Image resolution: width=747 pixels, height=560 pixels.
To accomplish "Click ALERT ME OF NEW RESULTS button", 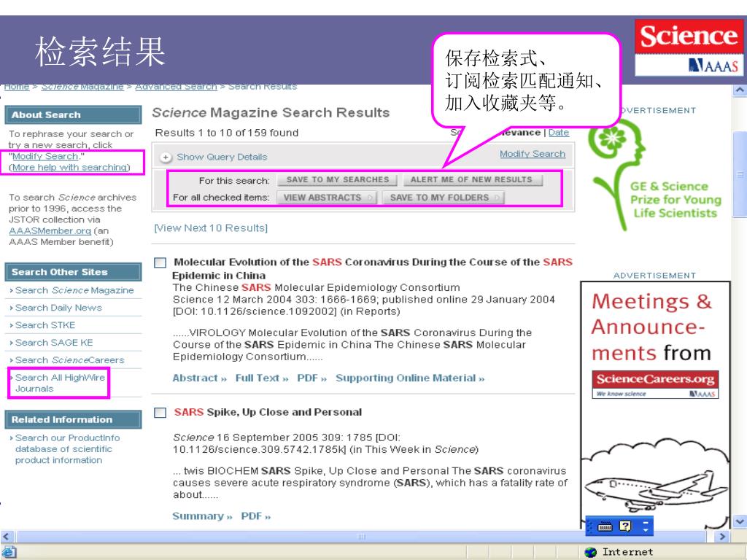I will click(472, 179).
